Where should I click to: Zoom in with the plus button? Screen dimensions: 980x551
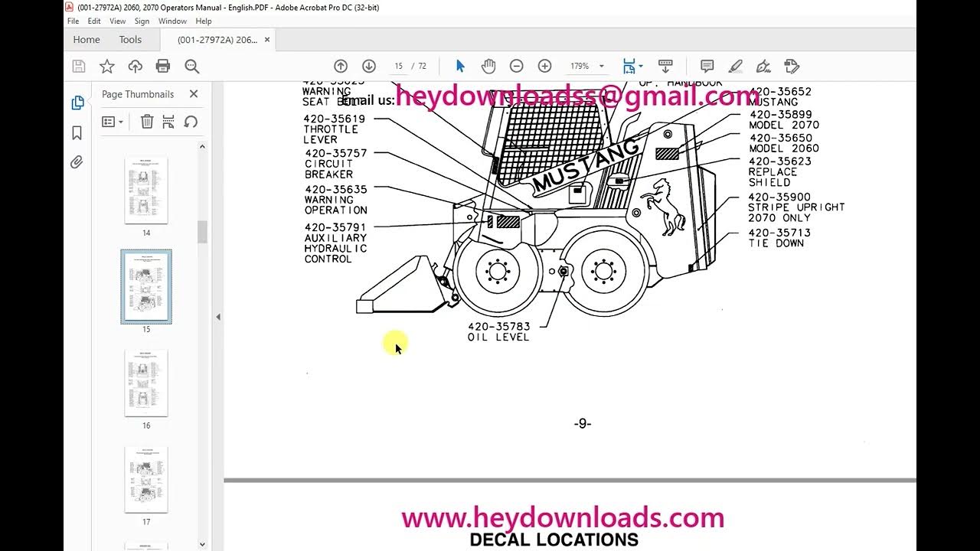[544, 67]
